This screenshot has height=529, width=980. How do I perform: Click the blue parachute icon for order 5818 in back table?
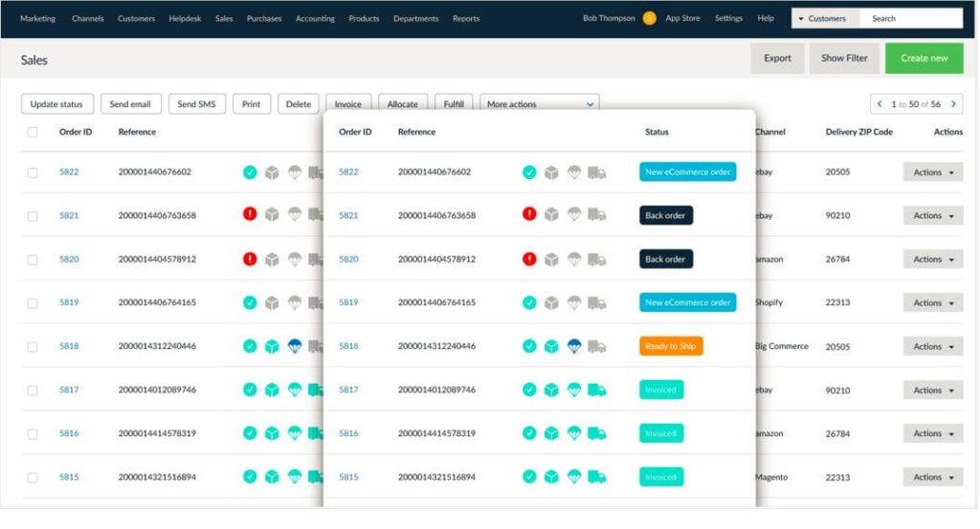pyautogui.click(x=295, y=346)
